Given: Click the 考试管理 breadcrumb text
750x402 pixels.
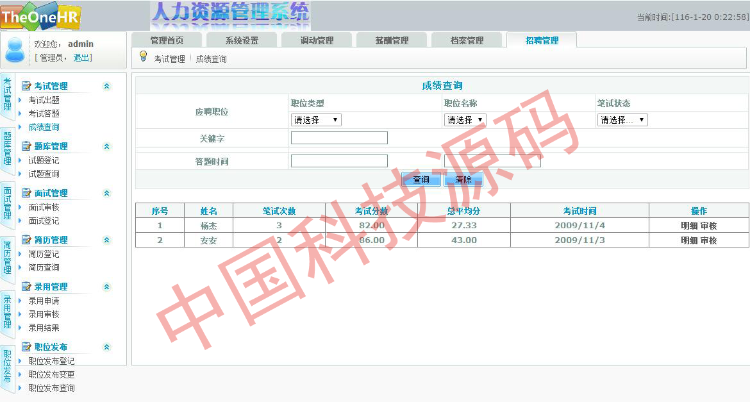Looking at the screenshot, I should (169, 58).
